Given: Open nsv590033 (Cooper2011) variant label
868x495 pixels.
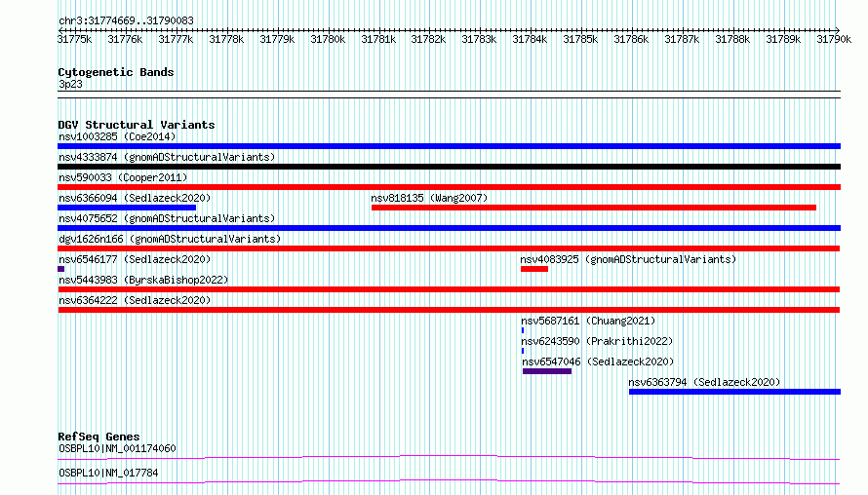Looking at the screenshot, I should [x=123, y=177].
